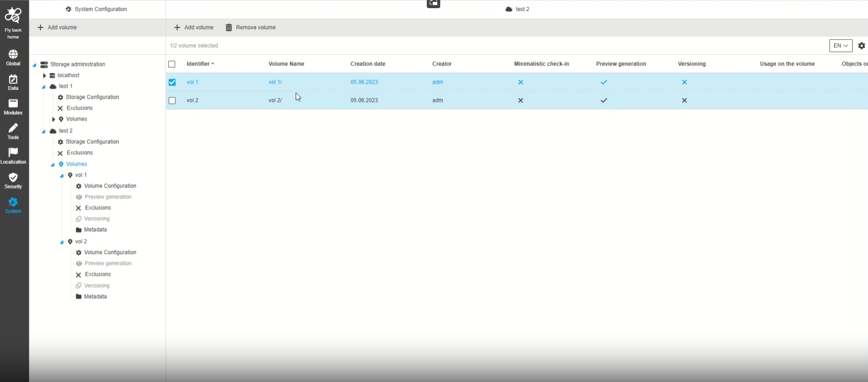Screen dimensions: 868x382
Task: Uncheck the vol 1 row checkbox
Action: tap(172, 82)
